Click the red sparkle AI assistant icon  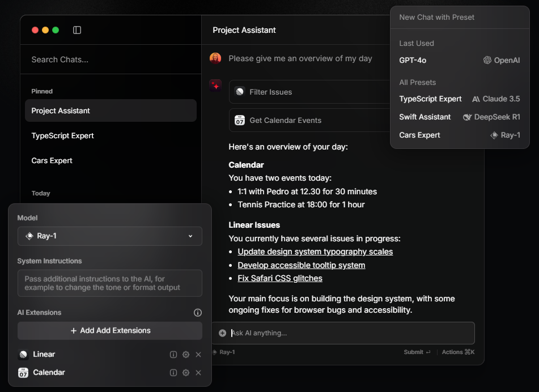(215, 86)
